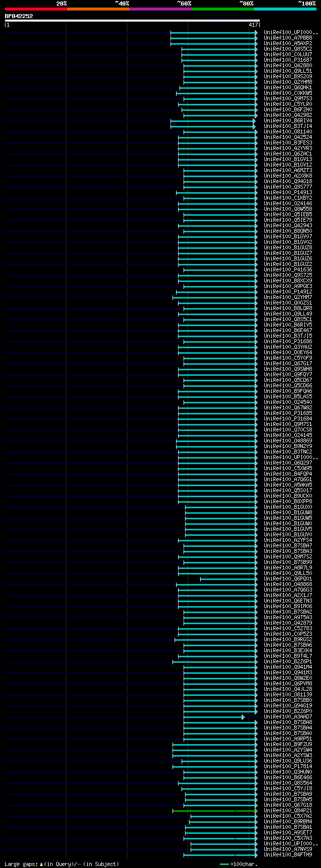Select the query name BP042252
The image size is (321, 868).
tap(19, 16)
